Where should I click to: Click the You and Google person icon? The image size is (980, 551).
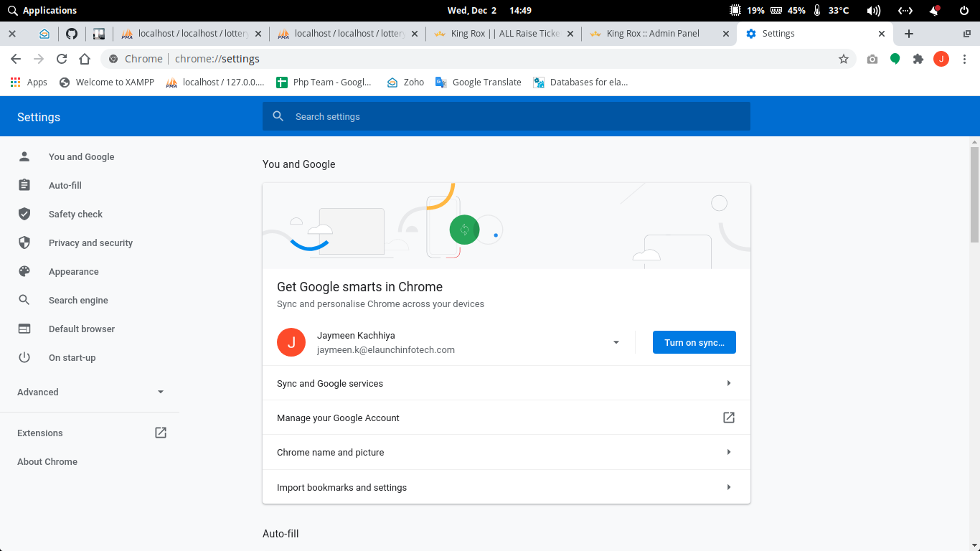tap(24, 156)
